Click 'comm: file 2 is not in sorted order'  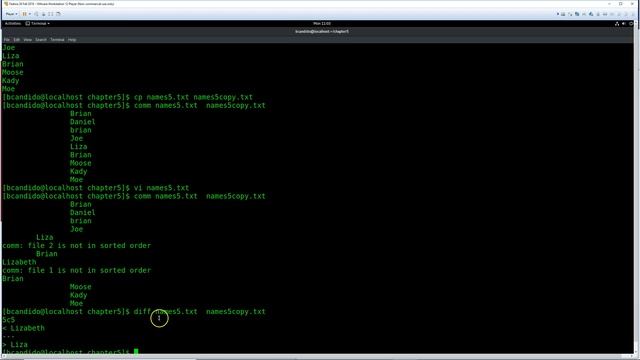coord(77,245)
